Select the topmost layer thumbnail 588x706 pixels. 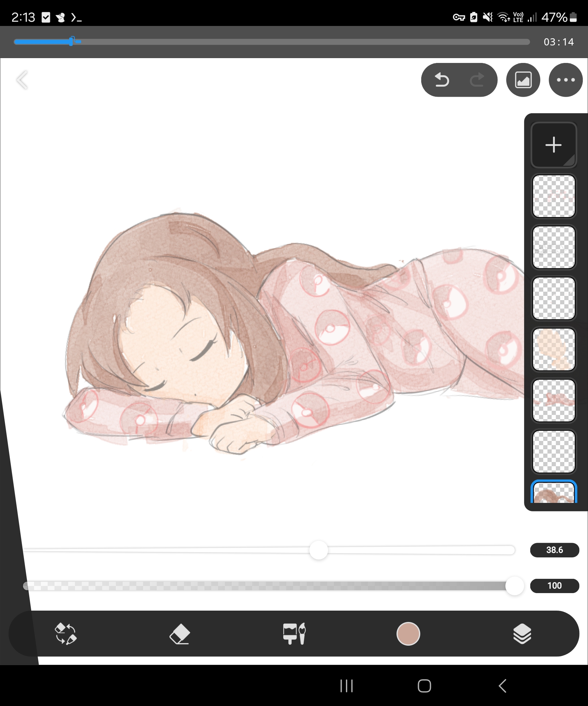pyautogui.click(x=554, y=196)
